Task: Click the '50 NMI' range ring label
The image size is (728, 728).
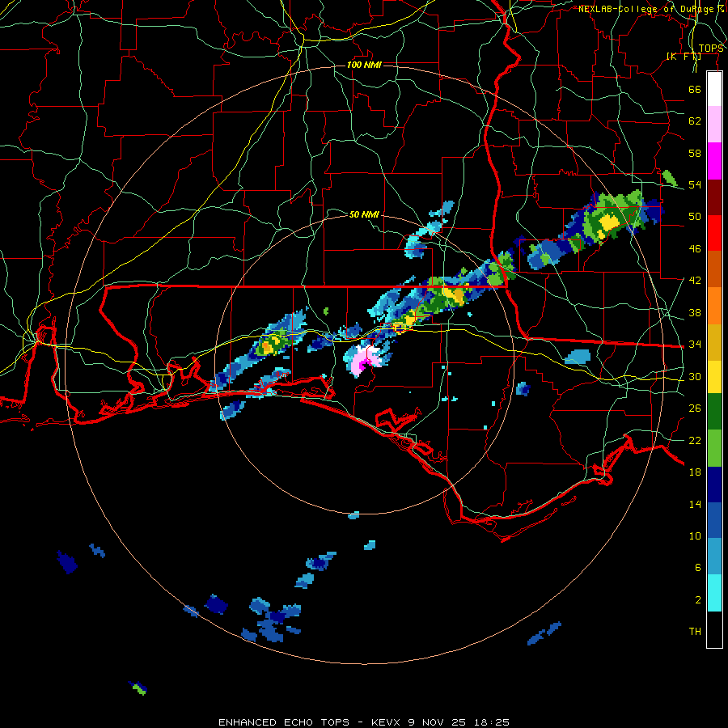Action: tap(364, 214)
